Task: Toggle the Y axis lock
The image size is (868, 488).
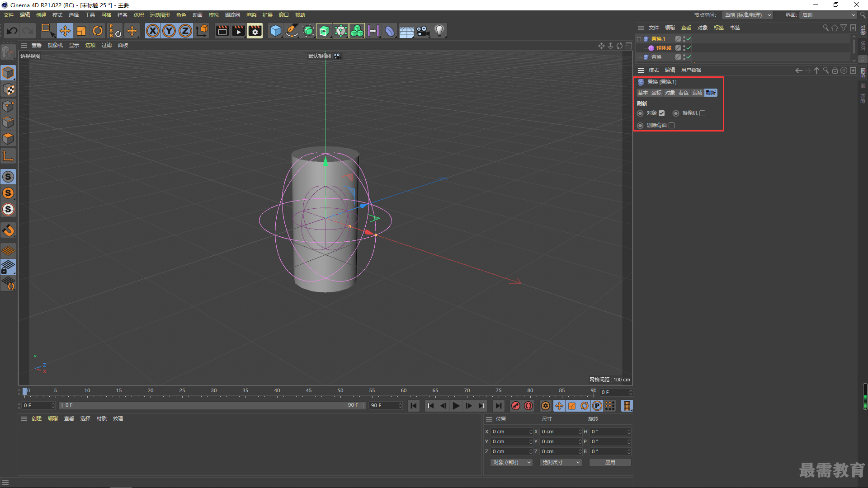Action: pyautogui.click(x=169, y=31)
